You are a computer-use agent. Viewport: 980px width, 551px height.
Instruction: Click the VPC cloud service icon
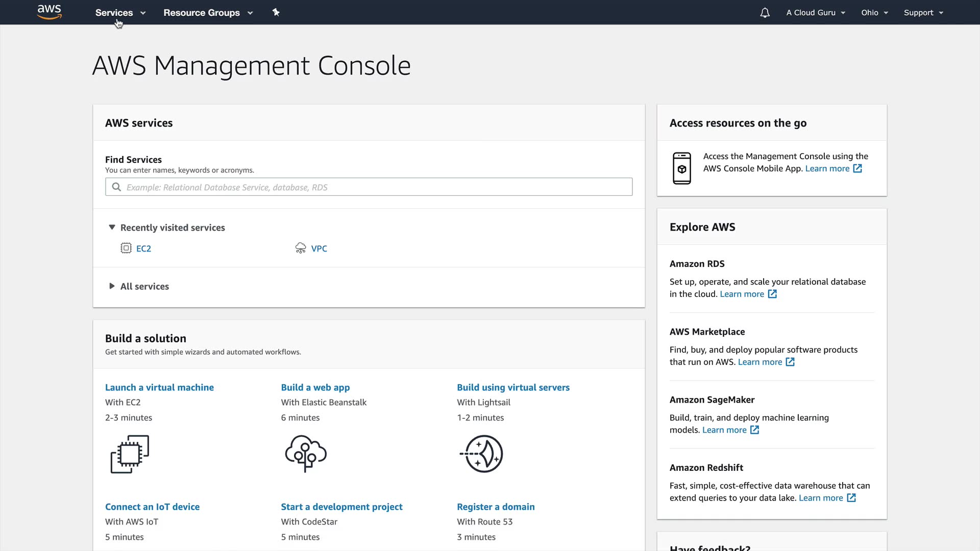tap(301, 248)
